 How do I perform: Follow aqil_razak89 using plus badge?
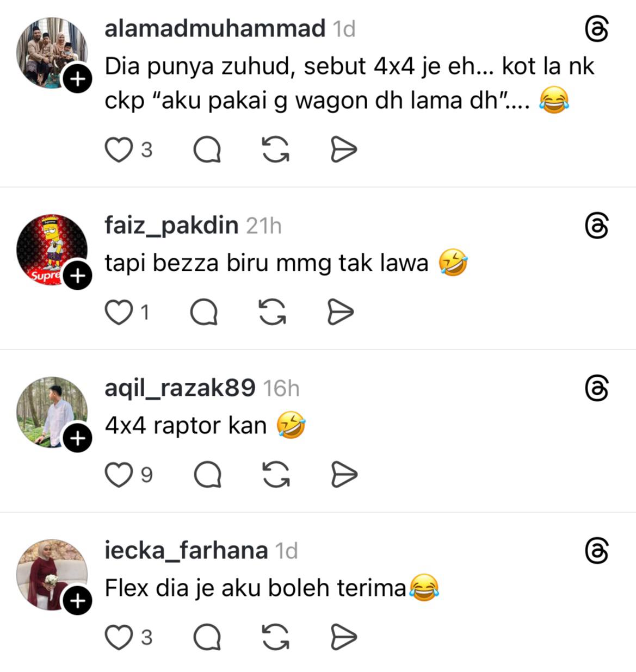click(78, 438)
